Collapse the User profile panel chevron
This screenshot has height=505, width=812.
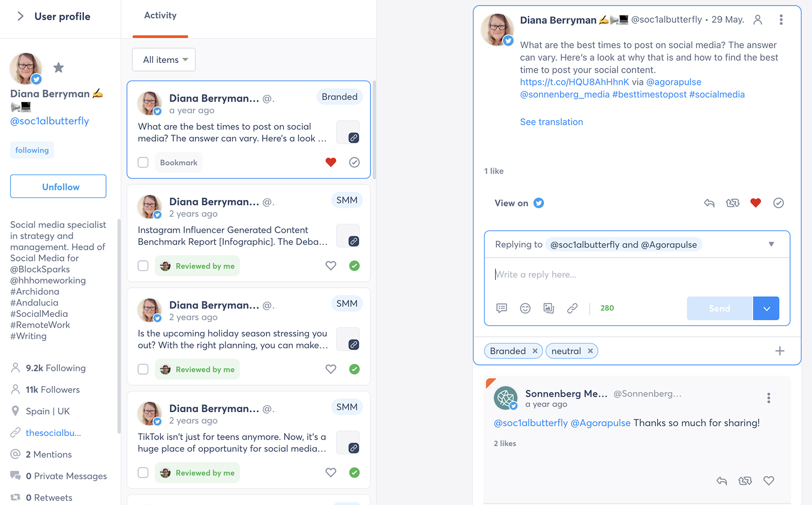pyautogui.click(x=20, y=16)
